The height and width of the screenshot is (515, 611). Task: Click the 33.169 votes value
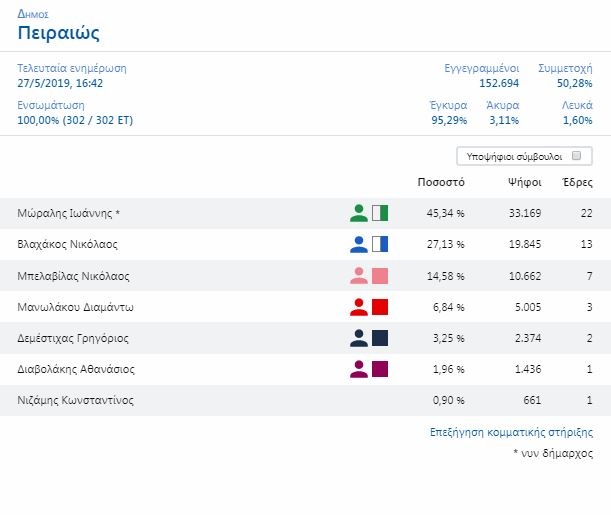click(525, 213)
